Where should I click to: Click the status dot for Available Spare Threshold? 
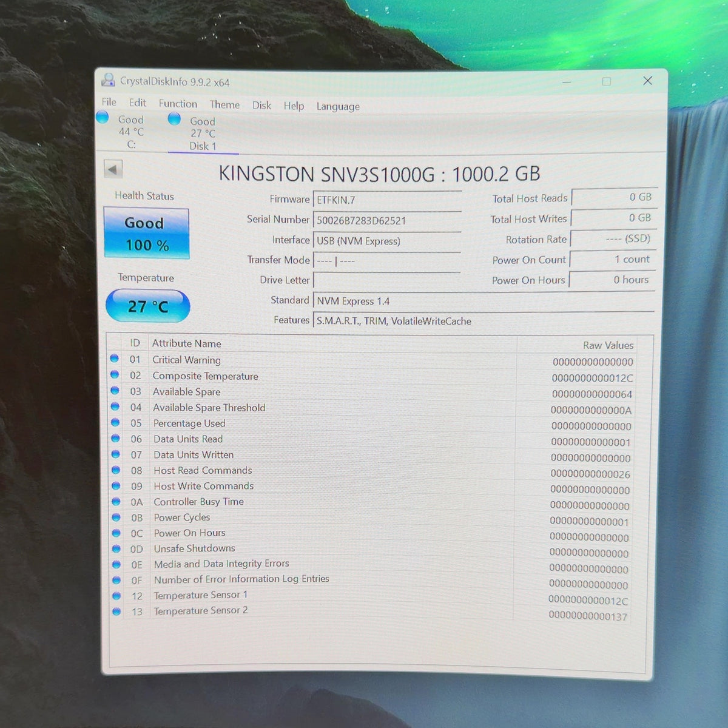(x=115, y=406)
